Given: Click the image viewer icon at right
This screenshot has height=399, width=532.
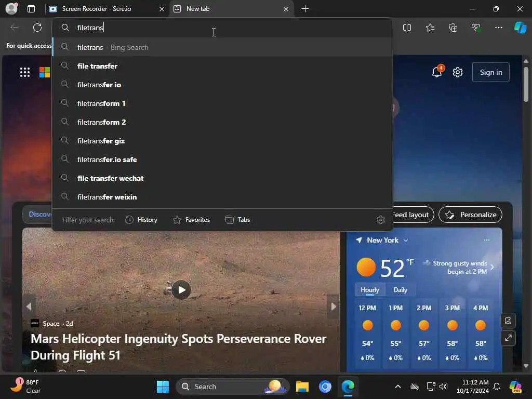Looking at the screenshot, I should point(508,321).
